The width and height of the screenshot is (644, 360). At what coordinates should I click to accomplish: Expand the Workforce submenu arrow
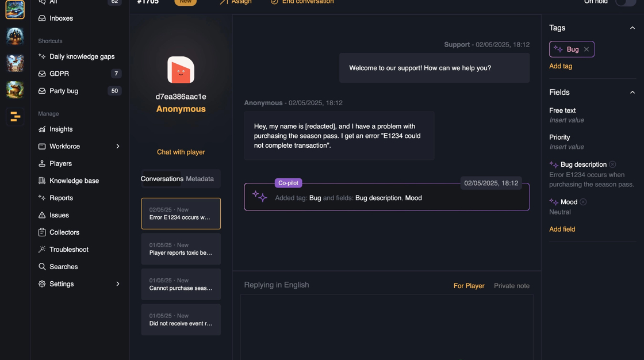click(x=118, y=146)
